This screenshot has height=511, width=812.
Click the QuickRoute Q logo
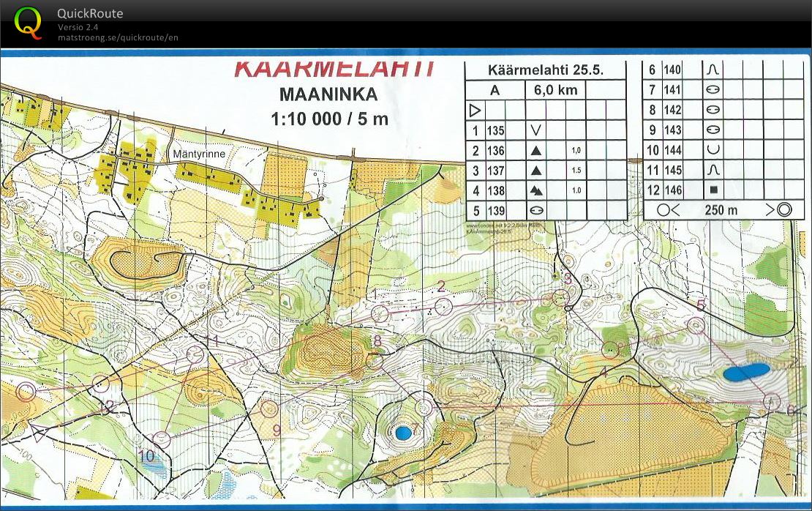coord(29,23)
